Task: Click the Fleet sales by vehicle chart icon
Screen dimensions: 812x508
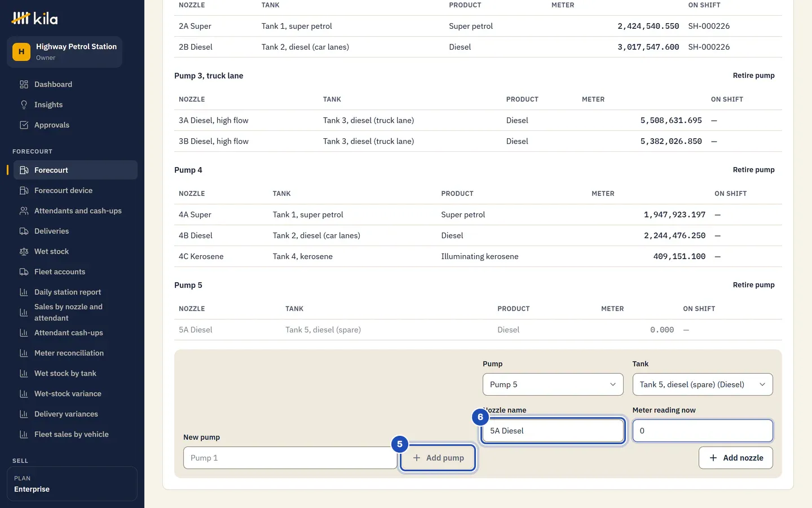Action: coord(24,434)
